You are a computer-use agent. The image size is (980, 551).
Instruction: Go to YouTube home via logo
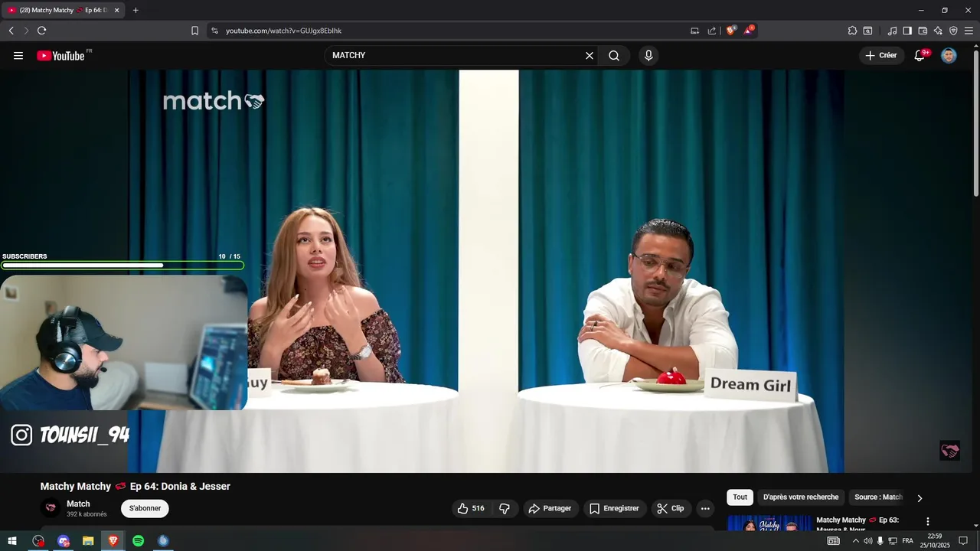click(x=60, y=56)
